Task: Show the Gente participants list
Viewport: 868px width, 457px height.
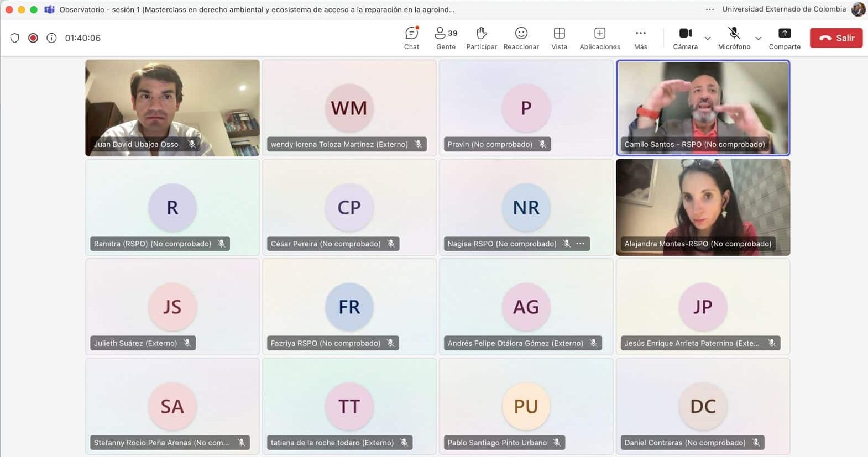Action: coord(446,38)
